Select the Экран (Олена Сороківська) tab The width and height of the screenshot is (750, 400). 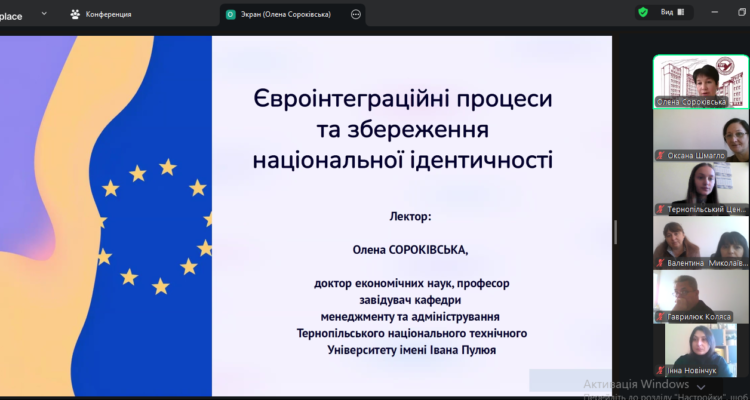(x=291, y=14)
